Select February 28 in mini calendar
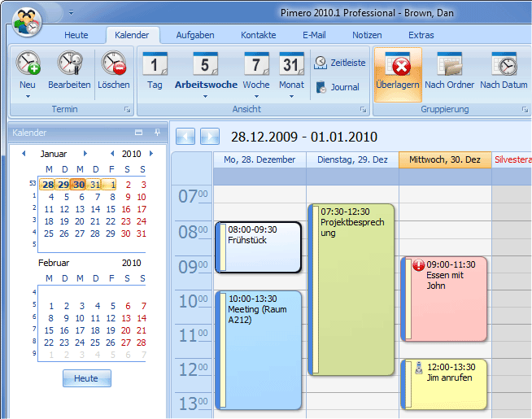 pyautogui.click(x=142, y=343)
